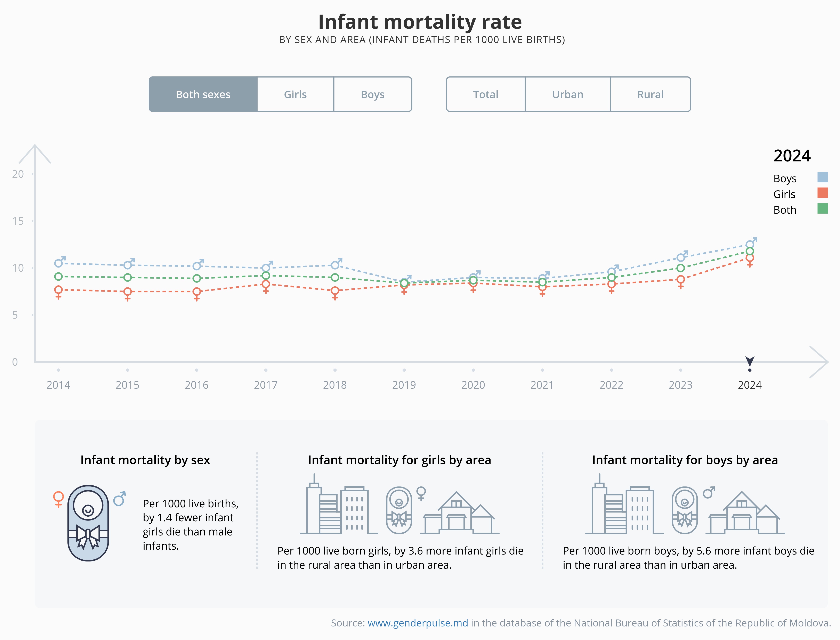Click the 2024 boys data point marker

point(750,245)
